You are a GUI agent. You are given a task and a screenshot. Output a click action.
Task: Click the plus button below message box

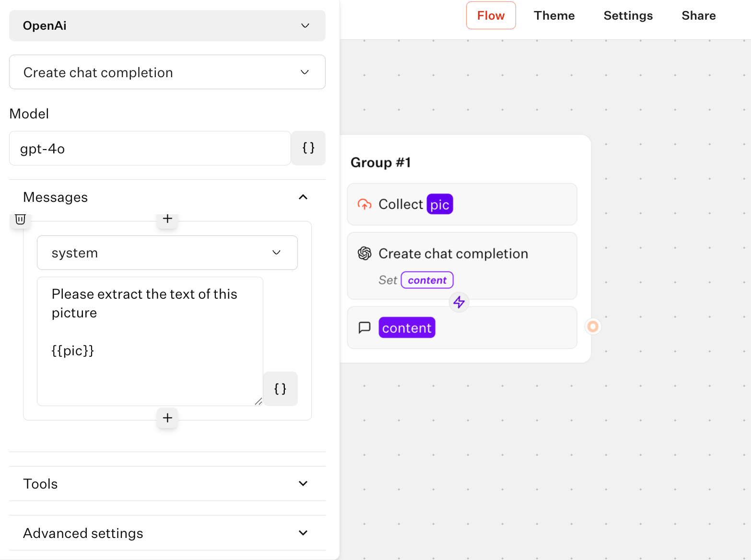pyautogui.click(x=167, y=418)
